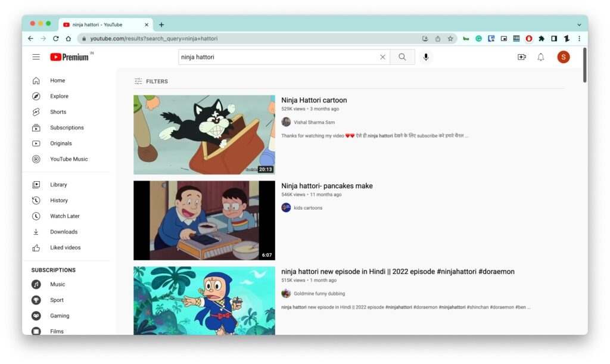Open title 'Ninja Hattori cartoon'
Viewport: 610px width, 364px height.
click(x=314, y=100)
